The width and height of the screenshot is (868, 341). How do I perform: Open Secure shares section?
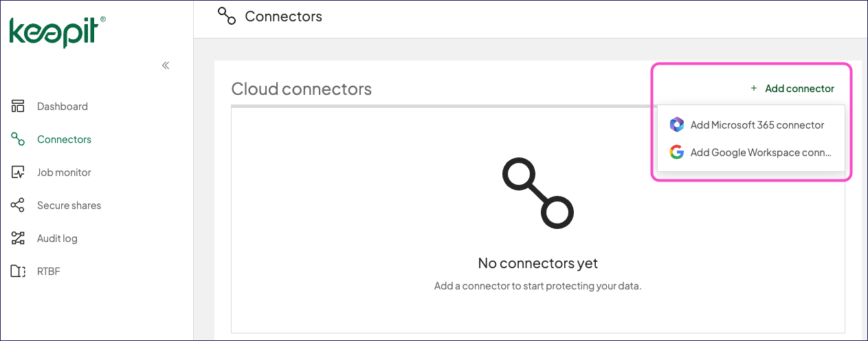(x=69, y=205)
